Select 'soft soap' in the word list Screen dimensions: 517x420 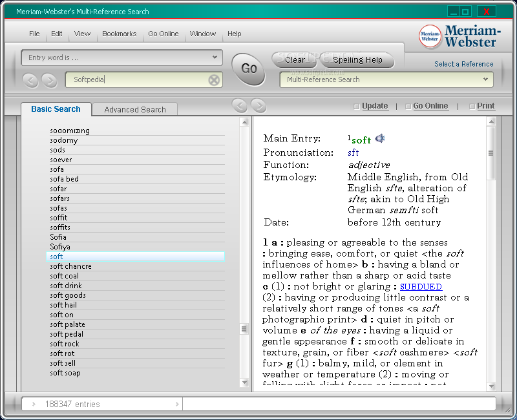point(136,373)
